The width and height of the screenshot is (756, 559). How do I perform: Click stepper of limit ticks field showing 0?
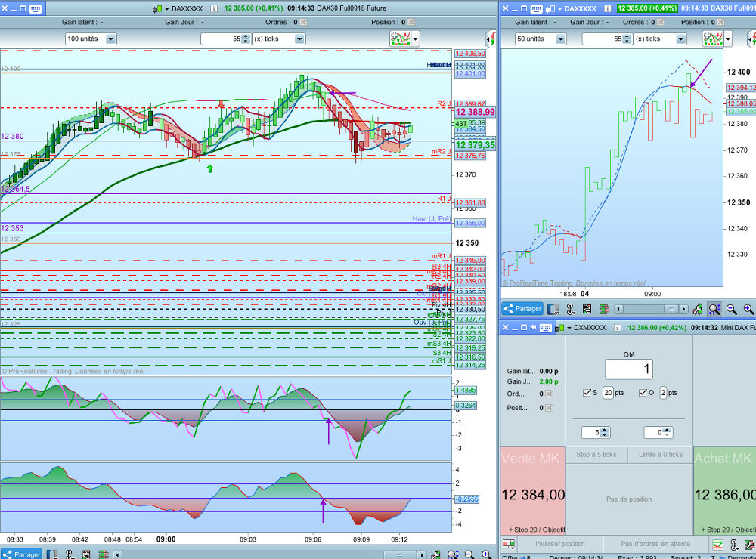668,433
